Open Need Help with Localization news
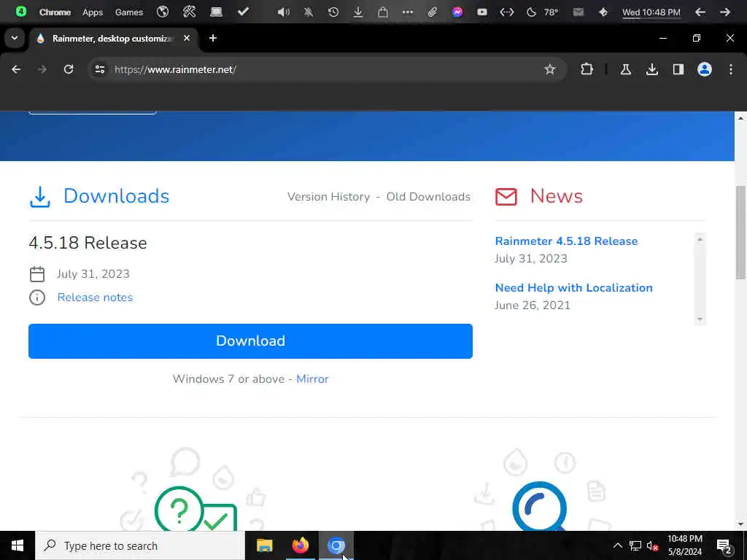747x560 pixels. tap(574, 287)
